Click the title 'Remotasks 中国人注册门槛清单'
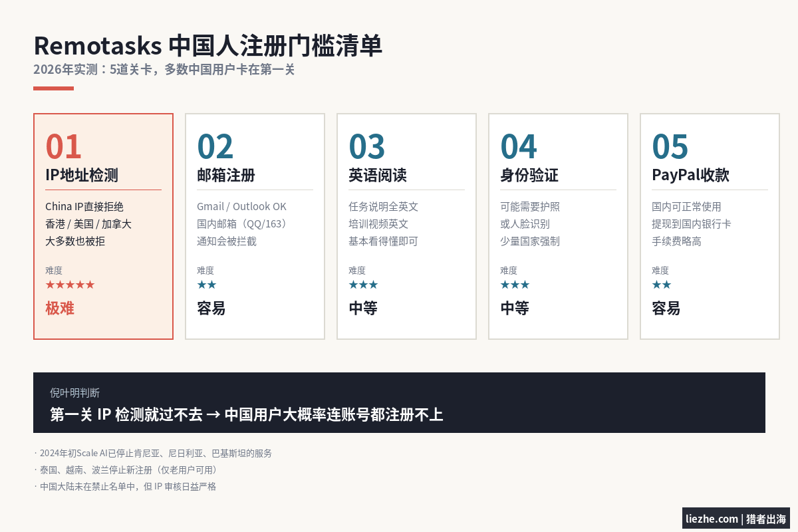Screen dimensions: 798x532 point(208,46)
